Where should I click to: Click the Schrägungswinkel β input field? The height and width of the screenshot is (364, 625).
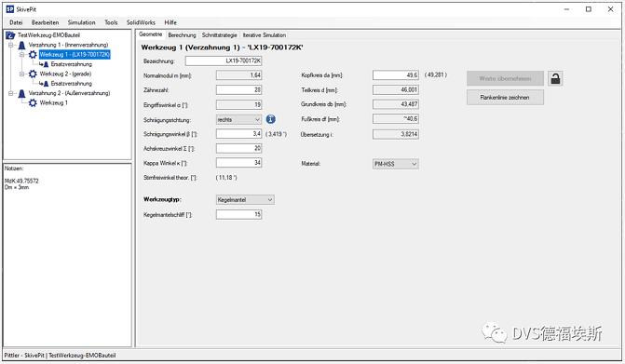tap(238, 134)
